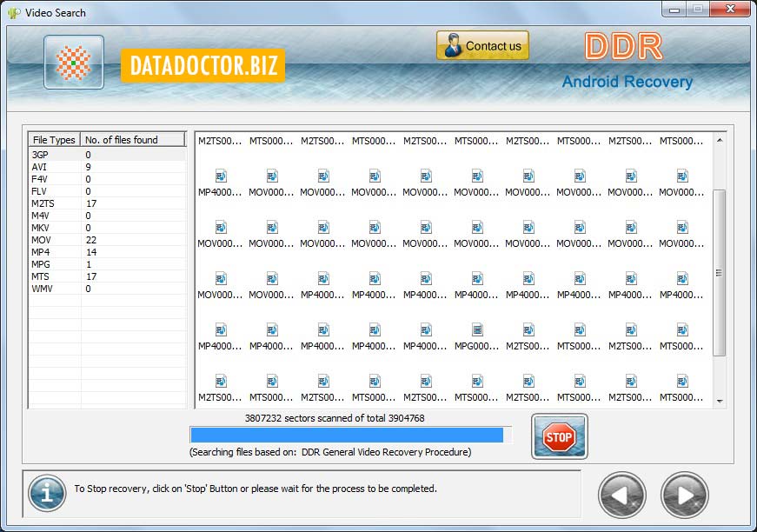757x532 pixels.
Task: Select the M2TS file type row
Action: coord(107,203)
